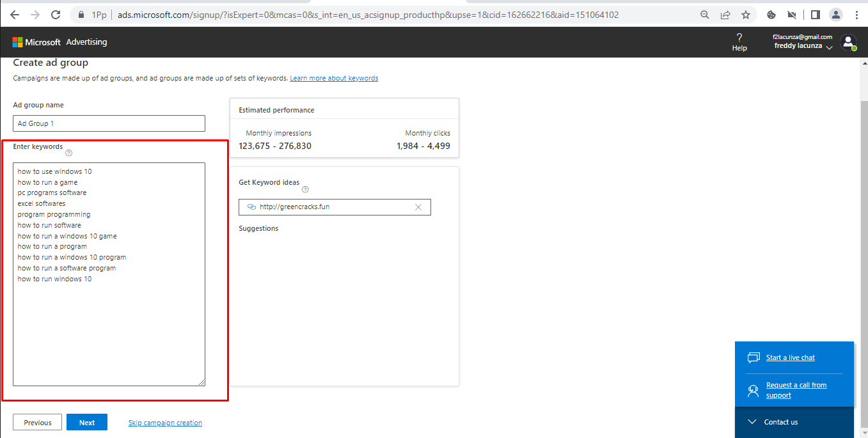Screen dimensions: 868x438
Task: Click keyword 'how to run windows 10'
Action: pos(54,279)
